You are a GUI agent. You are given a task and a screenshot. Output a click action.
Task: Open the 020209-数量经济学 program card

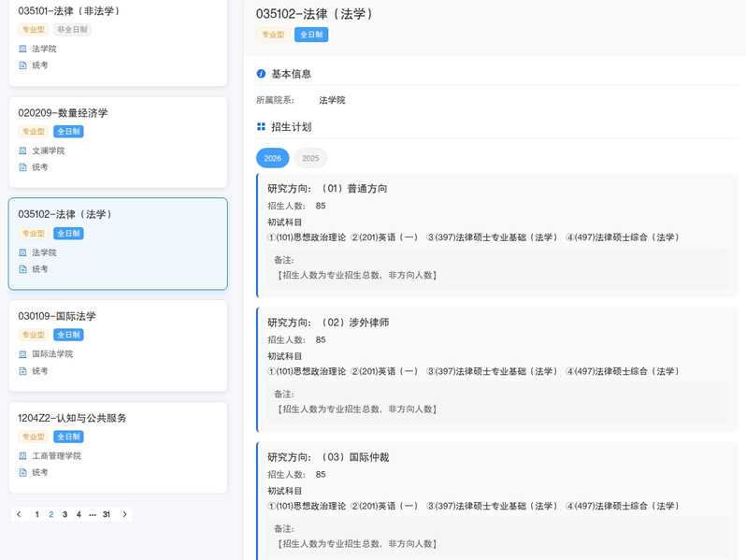(x=118, y=113)
